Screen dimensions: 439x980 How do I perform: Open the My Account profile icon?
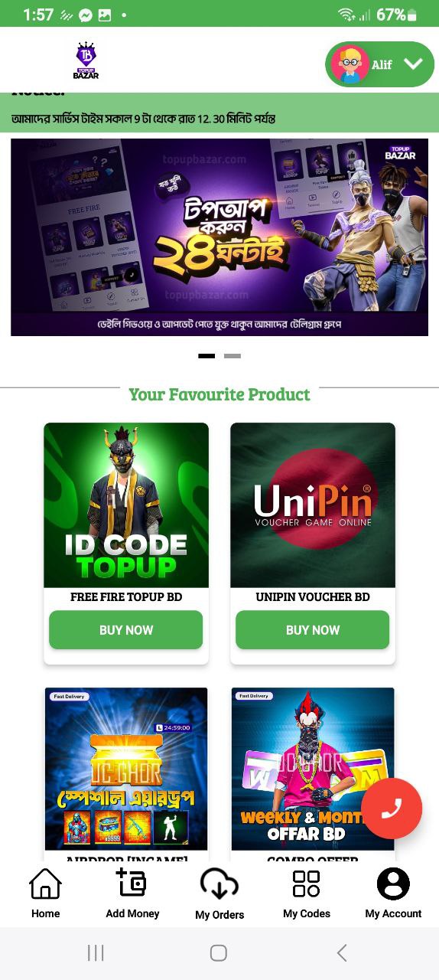(x=393, y=884)
